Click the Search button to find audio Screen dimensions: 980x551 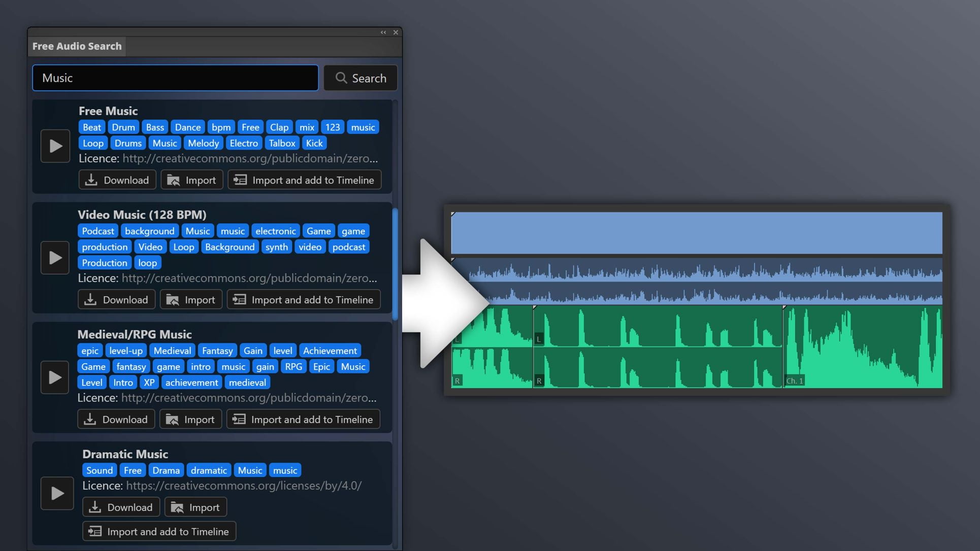(x=361, y=77)
